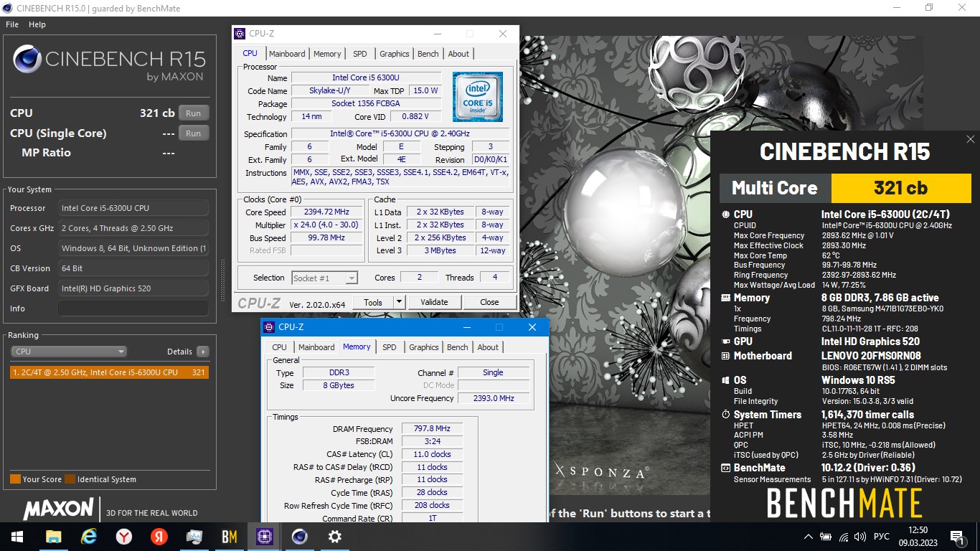Click the ranking Details arrow button
The height and width of the screenshot is (551, 980).
pyautogui.click(x=203, y=352)
